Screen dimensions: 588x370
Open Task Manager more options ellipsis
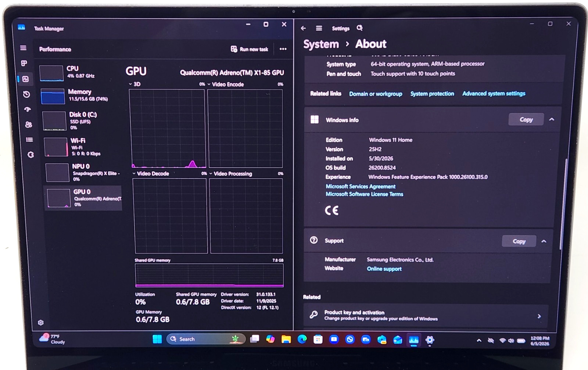283,49
